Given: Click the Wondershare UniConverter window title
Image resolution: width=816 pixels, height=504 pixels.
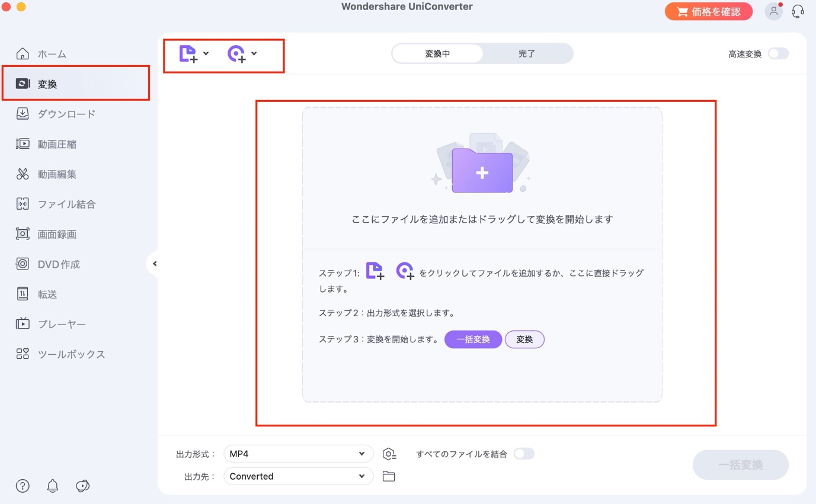Looking at the screenshot, I should pos(407,7).
